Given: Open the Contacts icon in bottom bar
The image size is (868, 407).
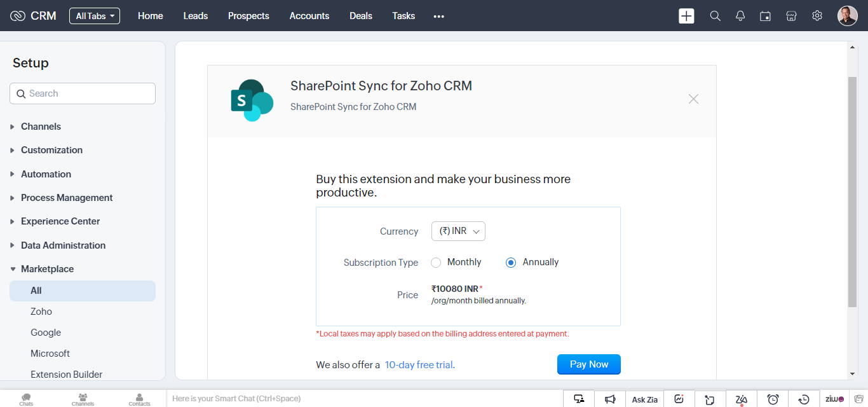Looking at the screenshot, I should coord(139,399).
